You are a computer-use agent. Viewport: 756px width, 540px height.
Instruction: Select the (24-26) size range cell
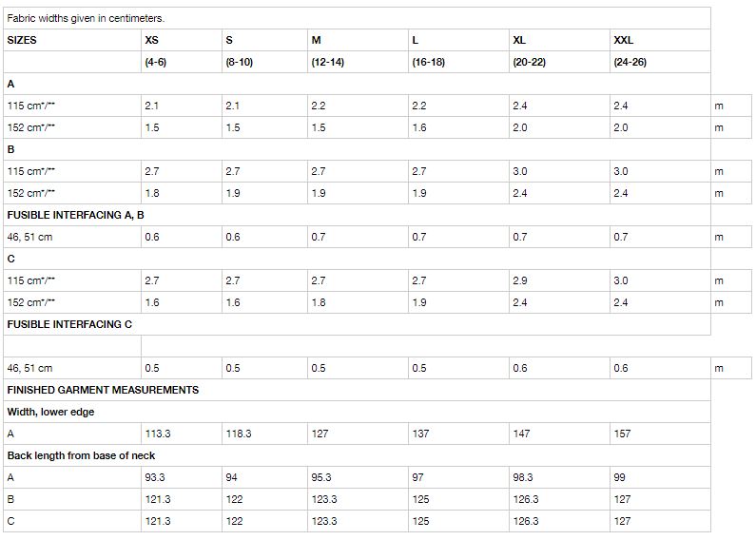pos(660,62)
